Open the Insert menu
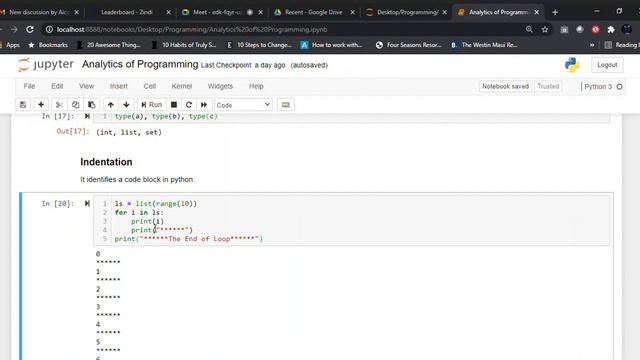 click(119, 86)
